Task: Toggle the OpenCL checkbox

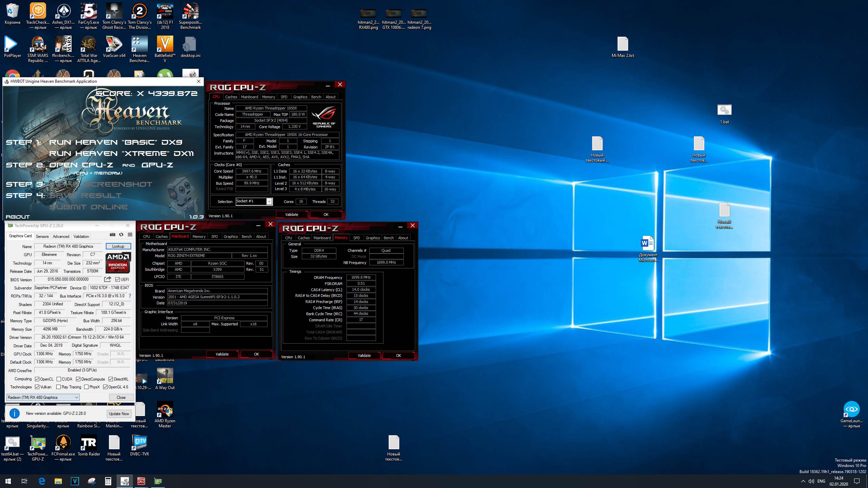Action: 37,379
